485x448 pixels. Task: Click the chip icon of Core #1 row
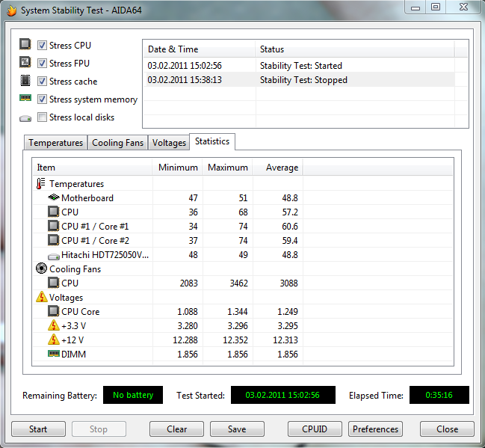54,226
